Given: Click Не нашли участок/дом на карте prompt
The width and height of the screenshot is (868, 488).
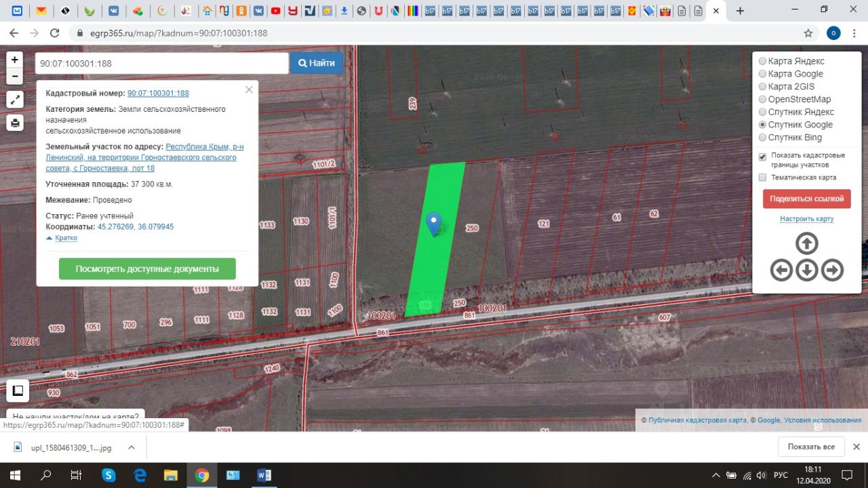Looking at the screenshot, I should tap(76, 417).
